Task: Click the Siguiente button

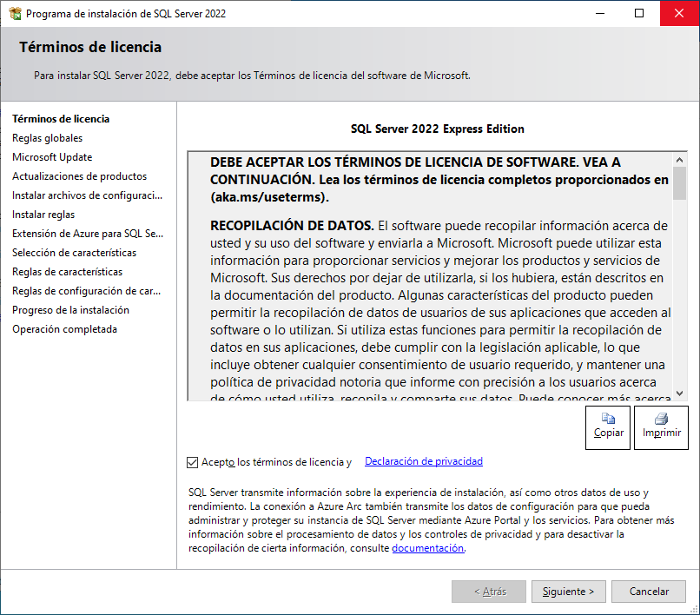Action: tap(568, 592)
